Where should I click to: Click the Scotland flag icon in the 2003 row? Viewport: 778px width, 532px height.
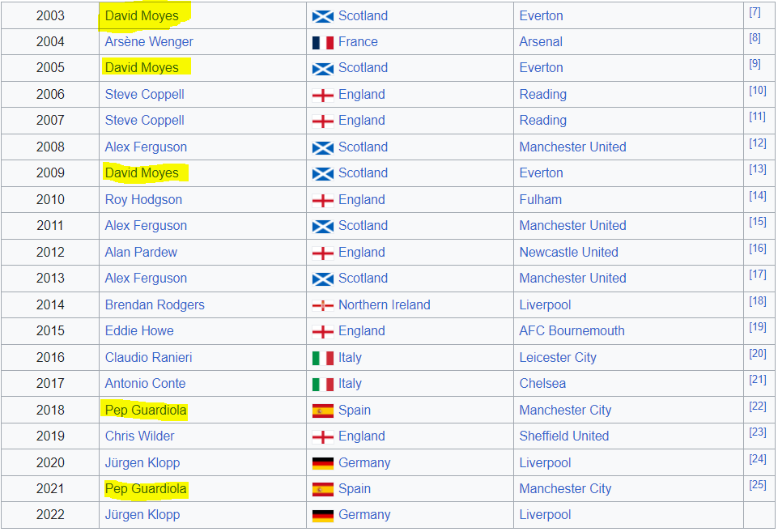322,16
